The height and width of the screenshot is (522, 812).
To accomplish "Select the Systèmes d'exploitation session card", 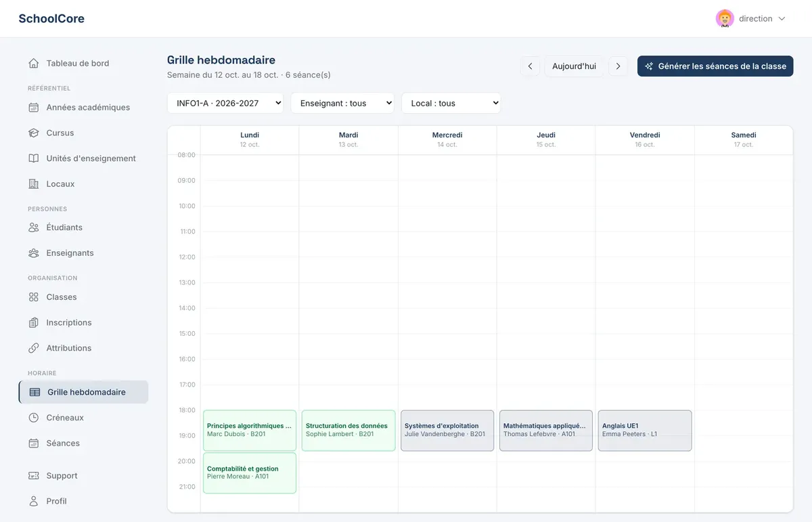I will click(x=447, y=431).
